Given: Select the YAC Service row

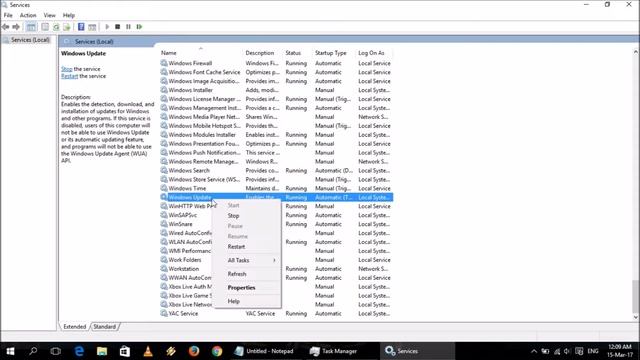Looking at the screenshot, I should [276, 313].
